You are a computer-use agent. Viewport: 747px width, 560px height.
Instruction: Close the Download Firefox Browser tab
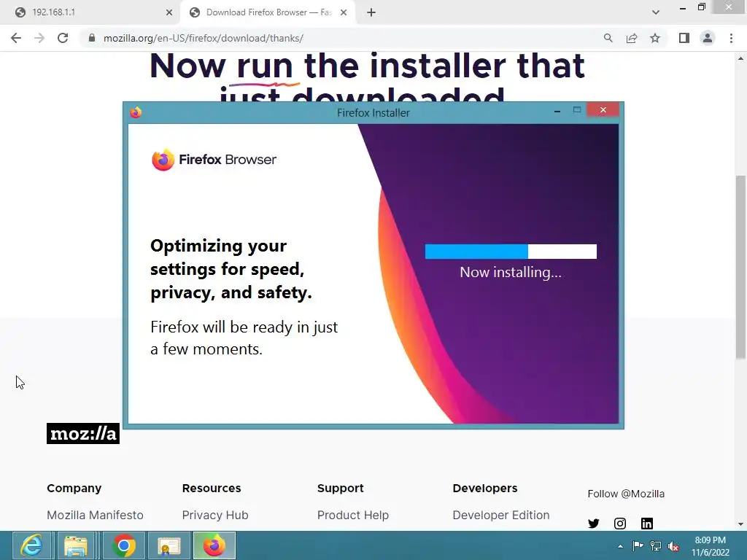[344, 12]
